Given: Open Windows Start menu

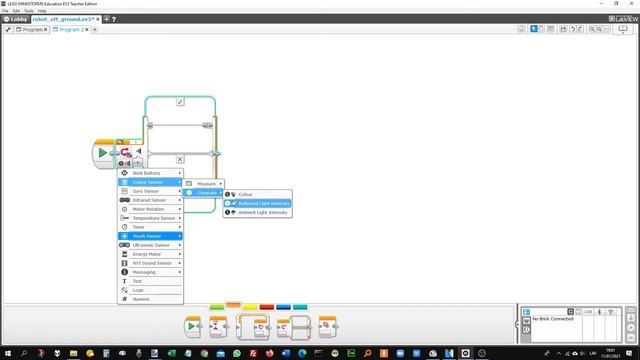Looking at the screenshot, I should click(x=8, y=353).
